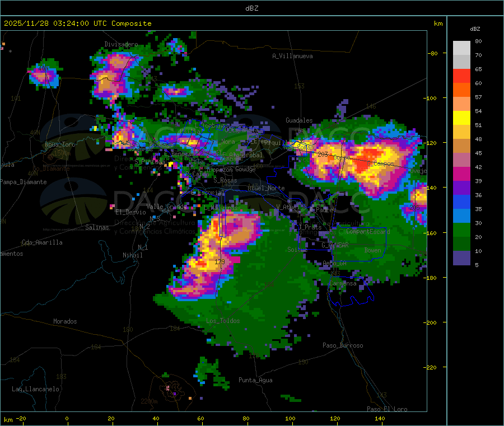This screenshot has height=426, width=504.
Task: Click the S_Rosas place label
Action: pos(225,180)
